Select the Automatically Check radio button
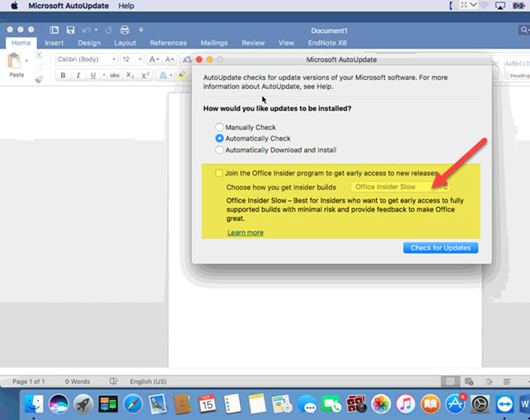This screenshot has width=530, height=420. [x=219, y=138]
